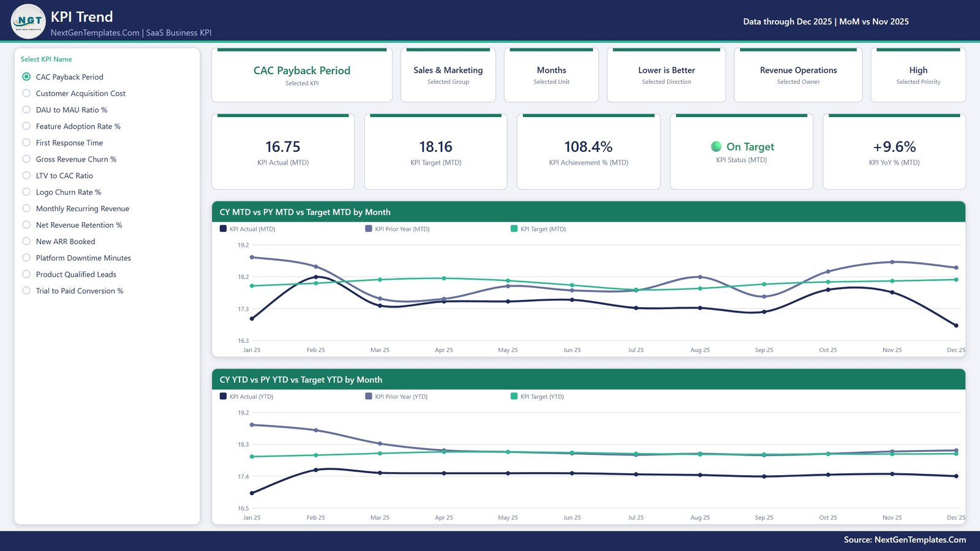980x551 pixels.
Task: Click Jan 25 prior year point on YTD chart
Action: coord(252,424)
